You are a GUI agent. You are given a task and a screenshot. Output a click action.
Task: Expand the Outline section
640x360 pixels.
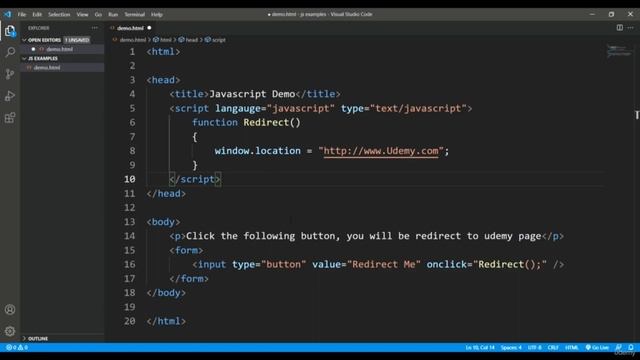coord(38,338)
